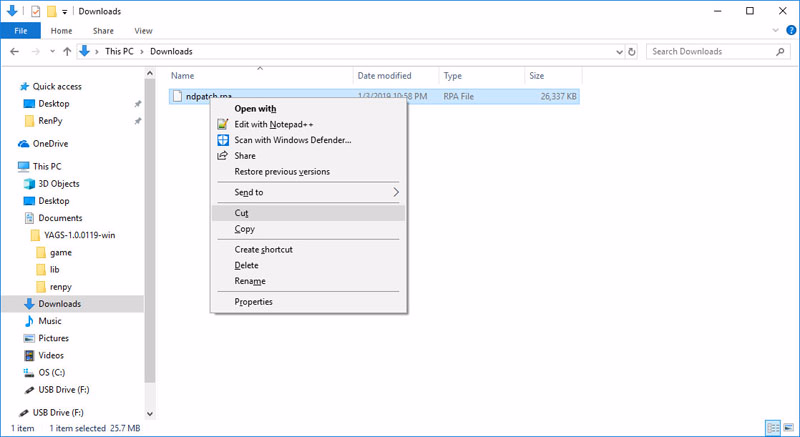The image size is (800, 437).
Task: Choose Cut from the context menu
Action: (x=241, y=213)
